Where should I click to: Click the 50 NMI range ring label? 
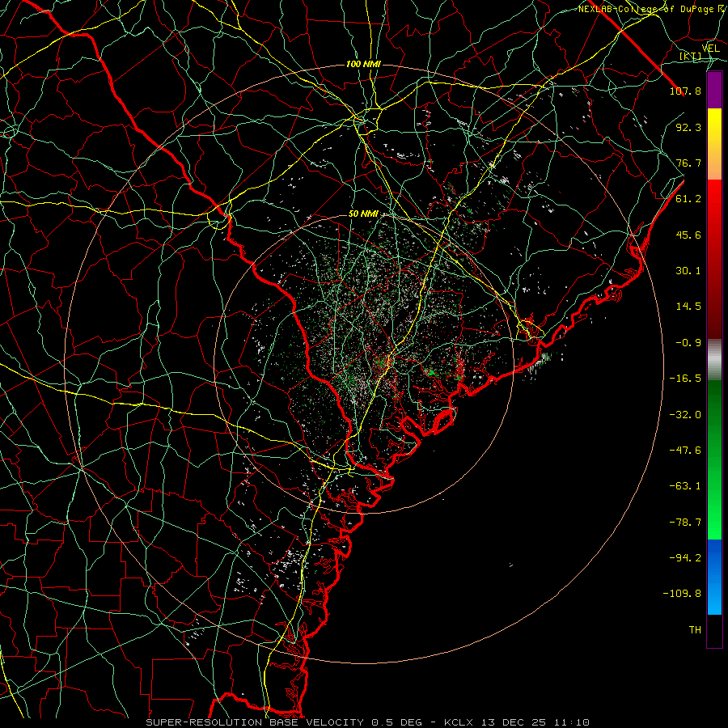click(x=363, y=214)
